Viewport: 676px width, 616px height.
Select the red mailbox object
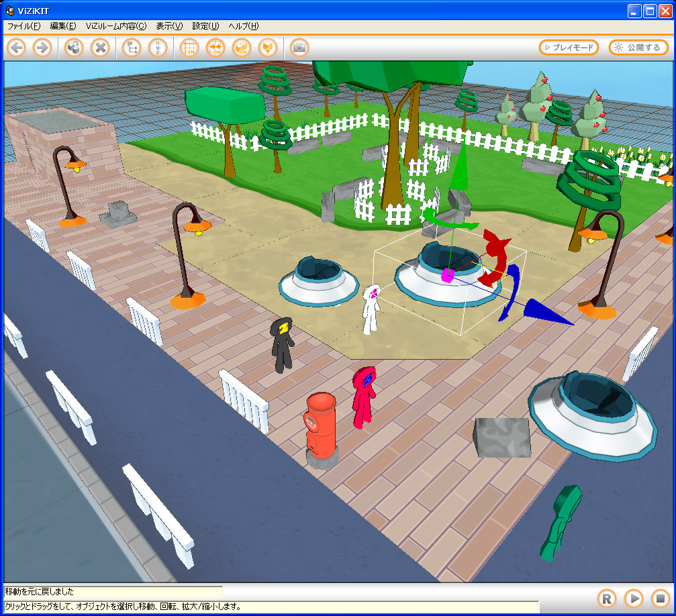coord(321,429)
